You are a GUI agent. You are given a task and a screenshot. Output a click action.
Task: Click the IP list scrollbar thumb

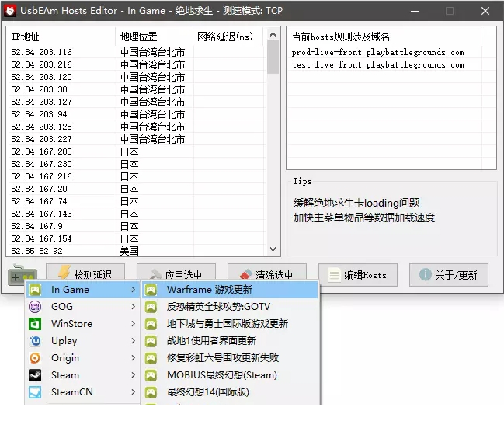pos(273,57)
